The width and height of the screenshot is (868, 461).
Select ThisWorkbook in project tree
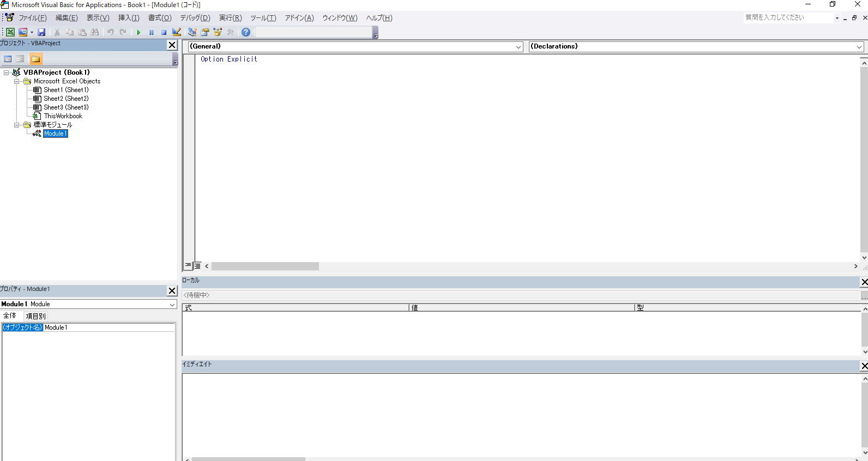click(63, 116)
